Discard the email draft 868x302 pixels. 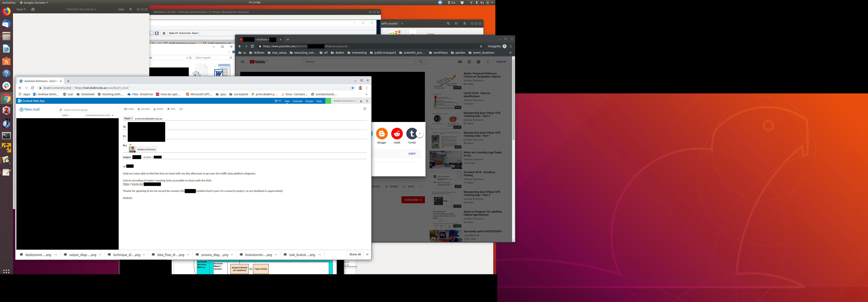point(144,109)
